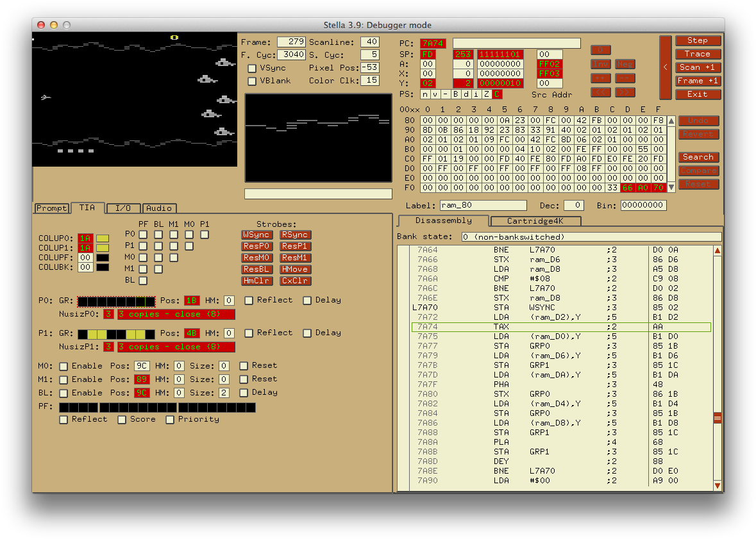Check Reset for missile M1
Screen dimensions: 756x539
point(244,379)
